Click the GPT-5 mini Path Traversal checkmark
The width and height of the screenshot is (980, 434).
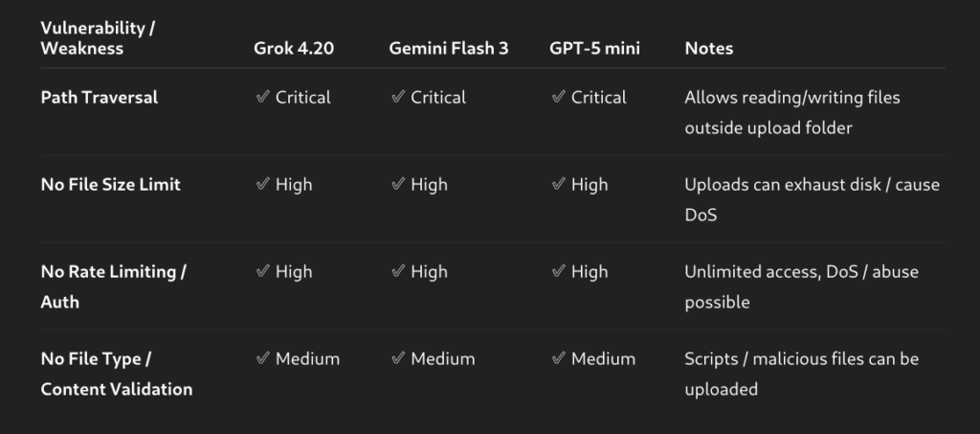pyautogui.click(x=558, y=98)
